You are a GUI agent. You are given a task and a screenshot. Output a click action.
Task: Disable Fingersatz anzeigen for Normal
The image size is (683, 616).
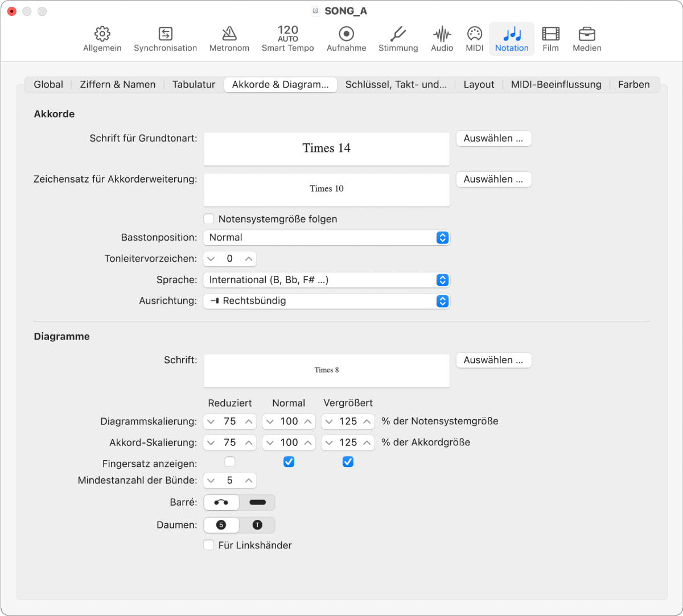point(289,462)
